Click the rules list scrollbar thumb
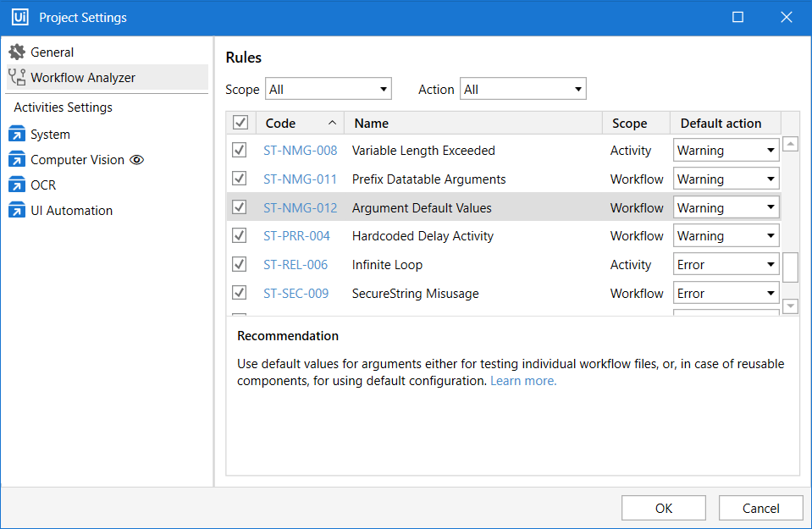 pos(790,267)
